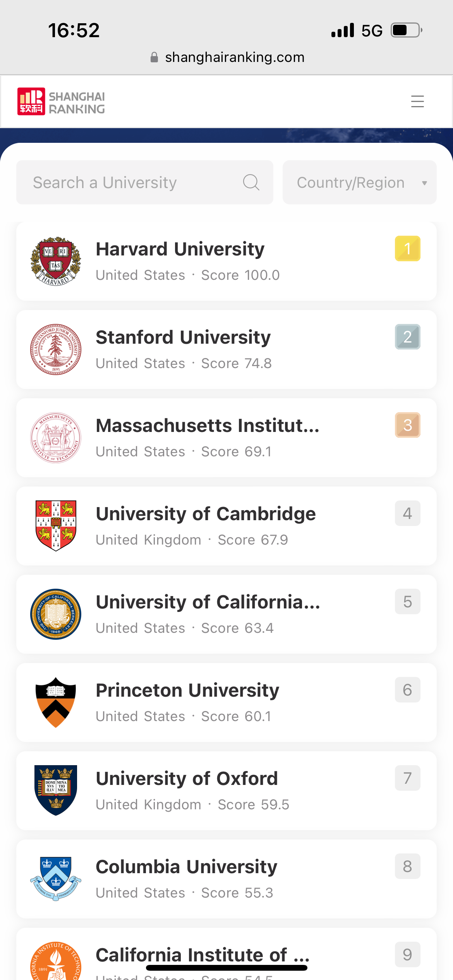Click the Stanford University seal
Image resolution: width=453 pixels, height=980 pixels.
56,350
